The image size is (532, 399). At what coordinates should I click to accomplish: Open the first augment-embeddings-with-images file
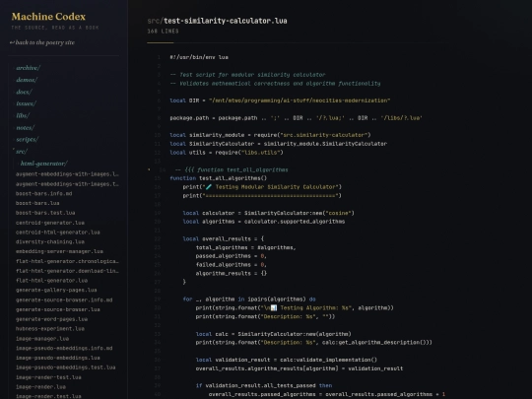point(67,174)
